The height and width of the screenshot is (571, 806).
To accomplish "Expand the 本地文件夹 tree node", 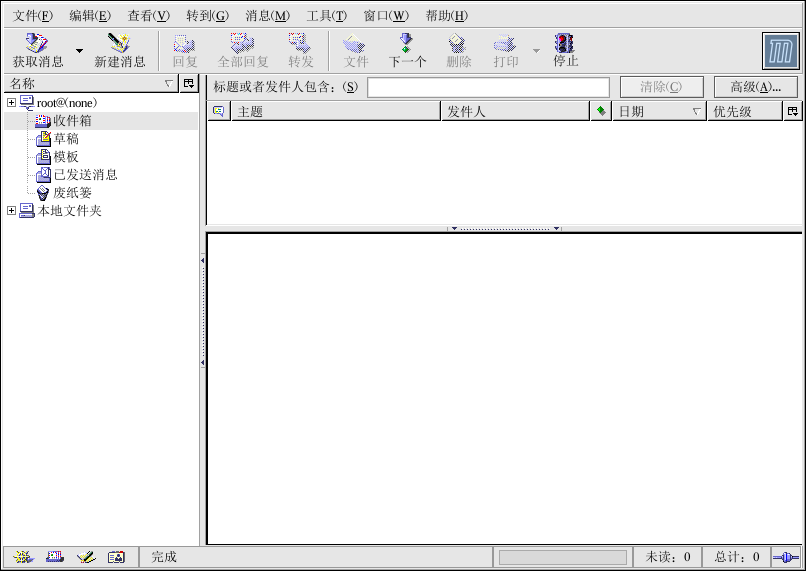I will pyautogui.click(x=11, y=211).
